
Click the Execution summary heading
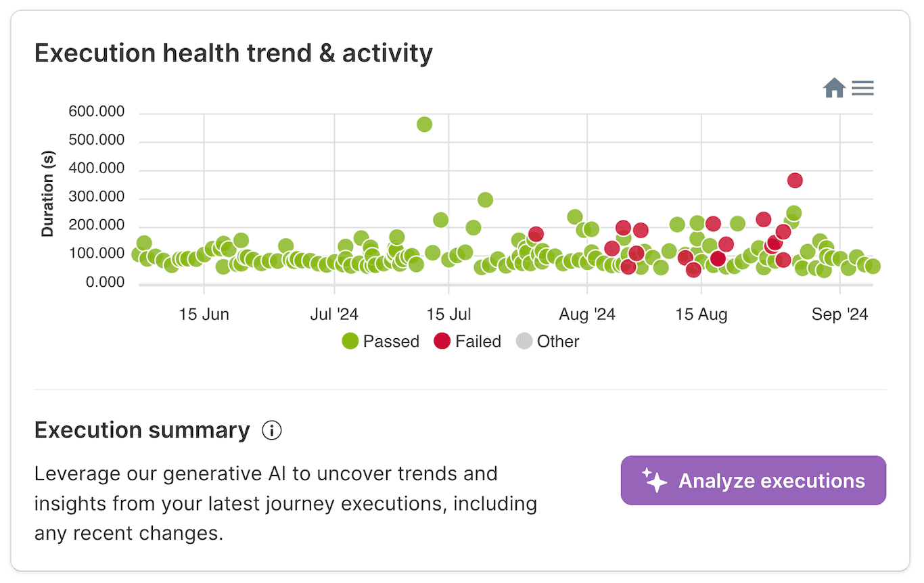pyautogui.click(x=142, y=430)
